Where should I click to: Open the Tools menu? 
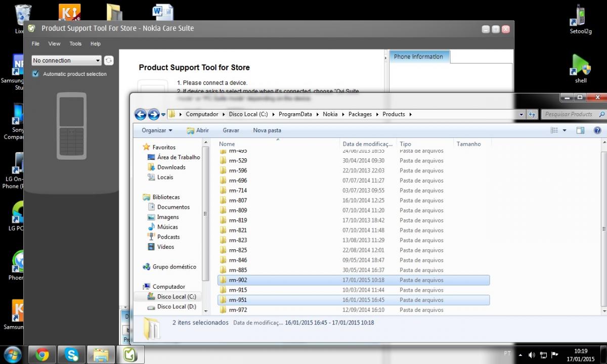pyautogui.click(x=75, y=44)
